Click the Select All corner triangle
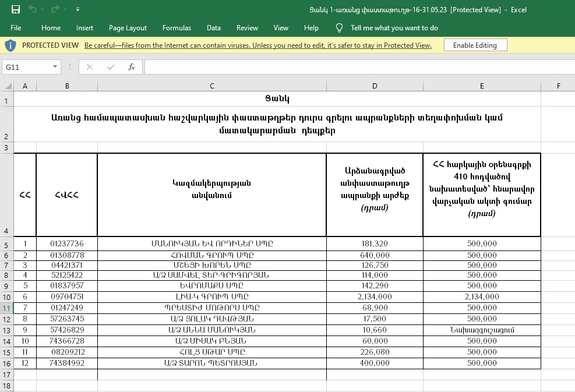The image size is (575, 392). 8,86
